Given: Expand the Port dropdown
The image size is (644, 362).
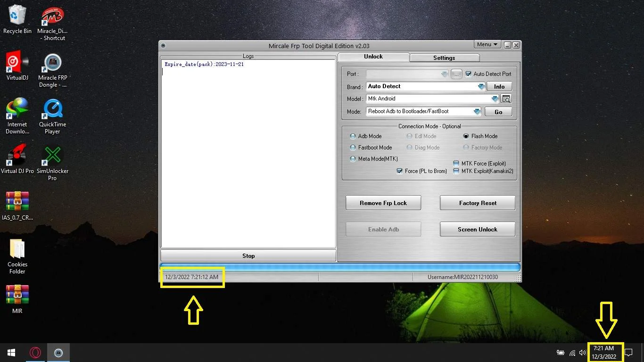Looking at the screenshot, I should (x=444, y=74).
